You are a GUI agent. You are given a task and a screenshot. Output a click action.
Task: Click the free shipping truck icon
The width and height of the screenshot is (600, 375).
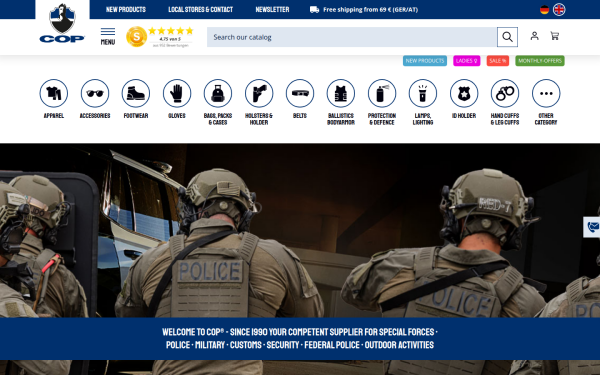[x=315, y=10]
